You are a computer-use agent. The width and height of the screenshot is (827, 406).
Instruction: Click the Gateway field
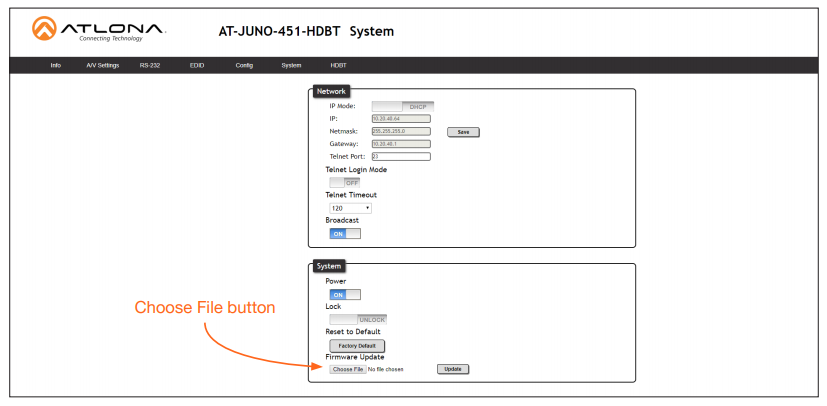(x=401, y=144)
